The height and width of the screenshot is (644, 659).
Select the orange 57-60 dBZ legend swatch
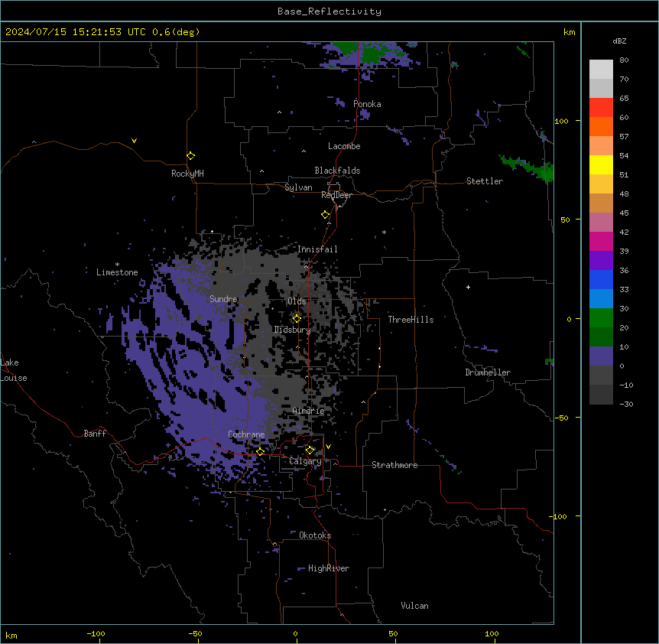pos(601,126)
